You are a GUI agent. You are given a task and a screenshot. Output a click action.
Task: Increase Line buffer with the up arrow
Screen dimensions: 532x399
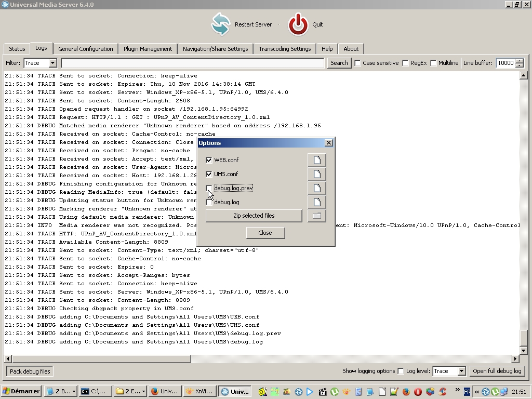pyautogui.click(x=520, y=61)
